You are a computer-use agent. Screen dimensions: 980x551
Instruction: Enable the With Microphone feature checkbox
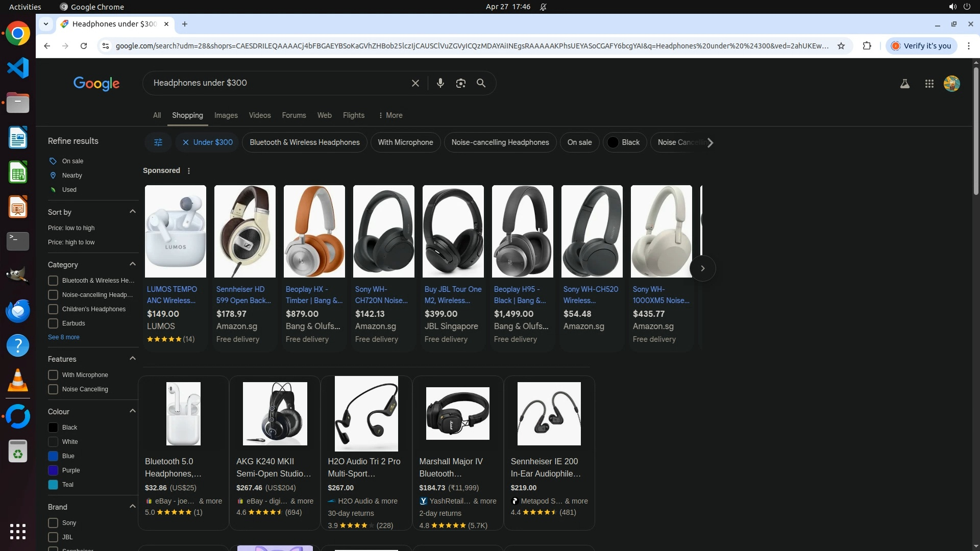53,375
